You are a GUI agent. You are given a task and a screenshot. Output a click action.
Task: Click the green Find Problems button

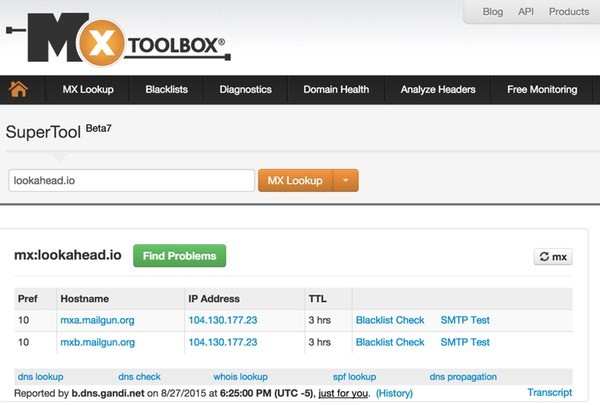pos(179,256)
